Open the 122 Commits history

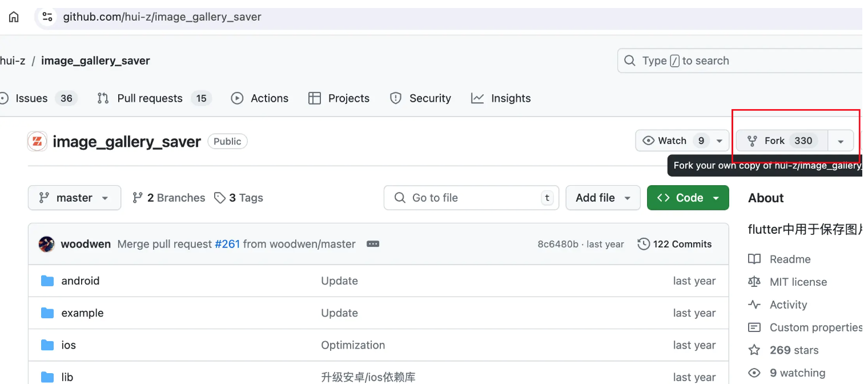pos(675,244)
